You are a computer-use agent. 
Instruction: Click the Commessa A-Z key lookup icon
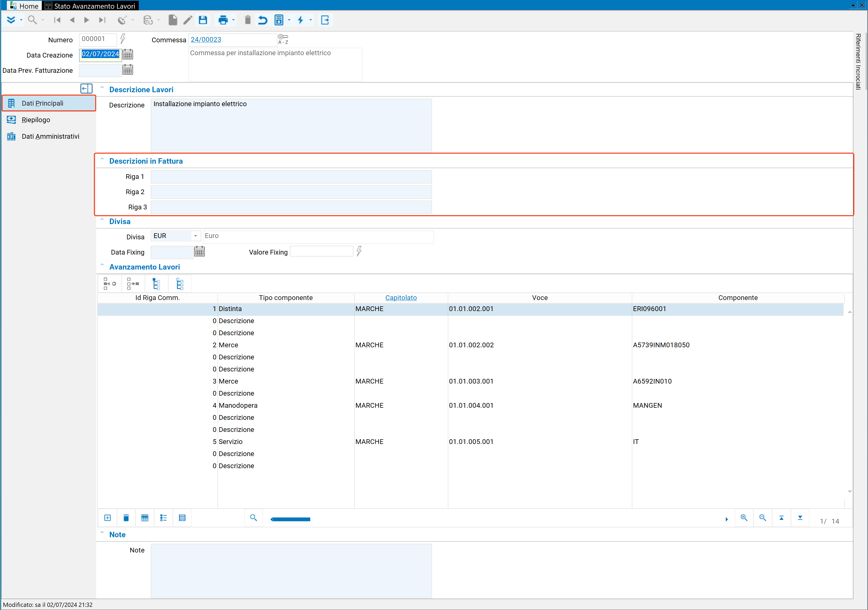click(x=283, y=39)
